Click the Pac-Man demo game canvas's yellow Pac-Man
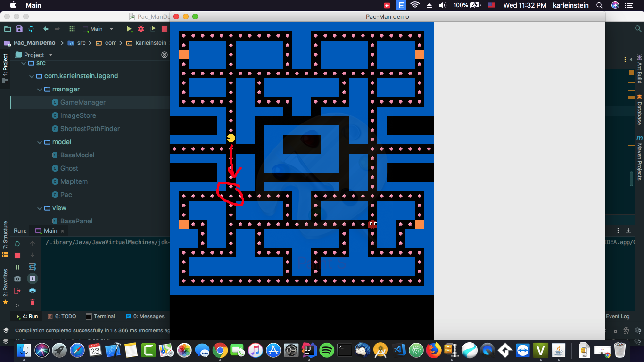Screen dimensions: 644x362 click(231, 138)
